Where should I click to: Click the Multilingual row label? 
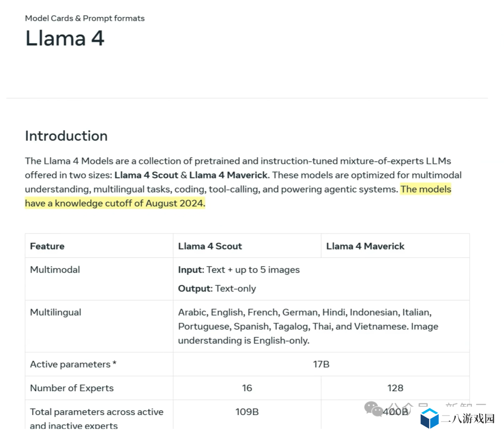click(56, 312)
